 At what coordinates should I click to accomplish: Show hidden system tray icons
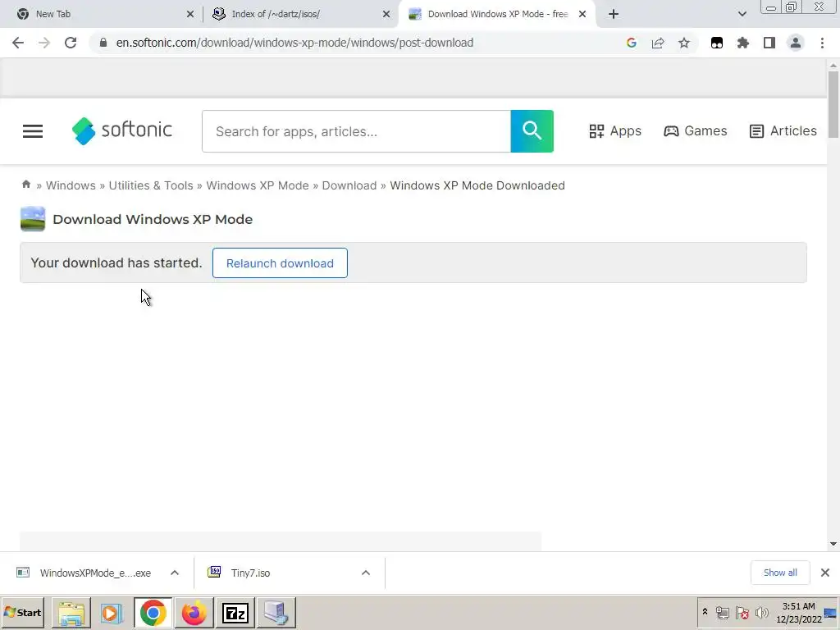click(705, 612)
